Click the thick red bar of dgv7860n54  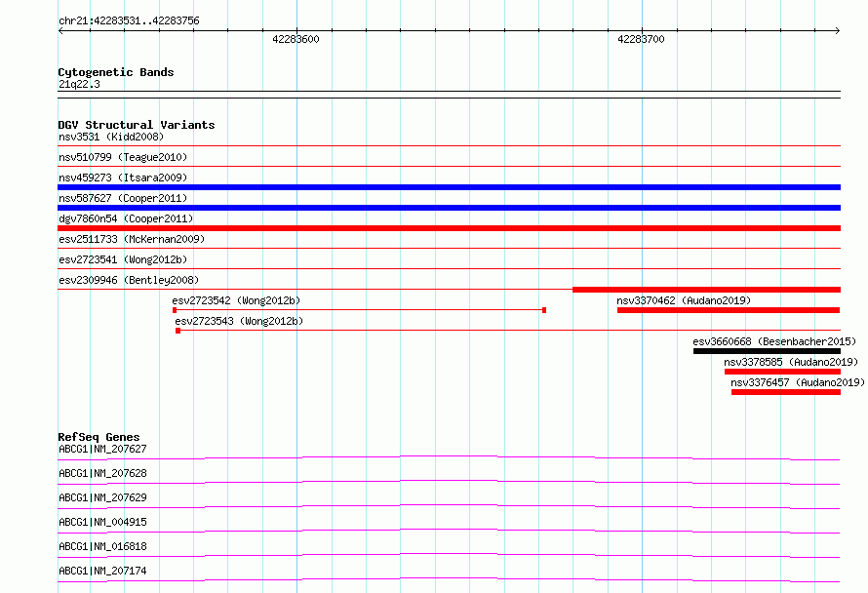coord(449,228)
